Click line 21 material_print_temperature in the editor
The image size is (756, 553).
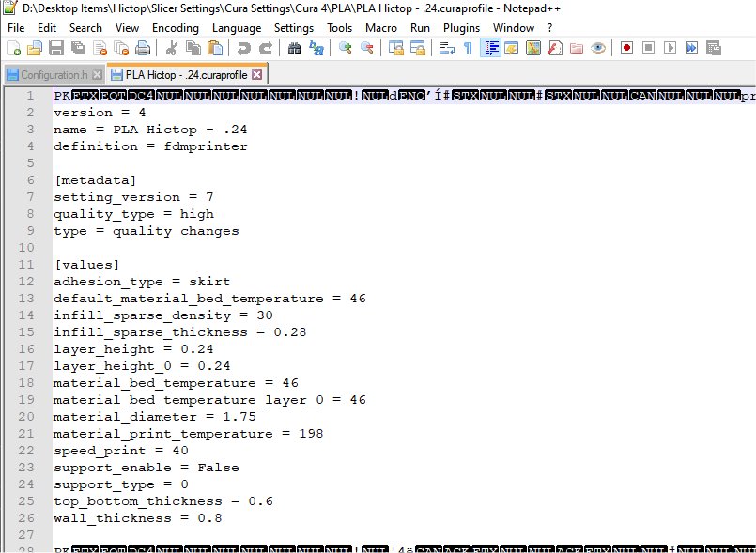188,434
